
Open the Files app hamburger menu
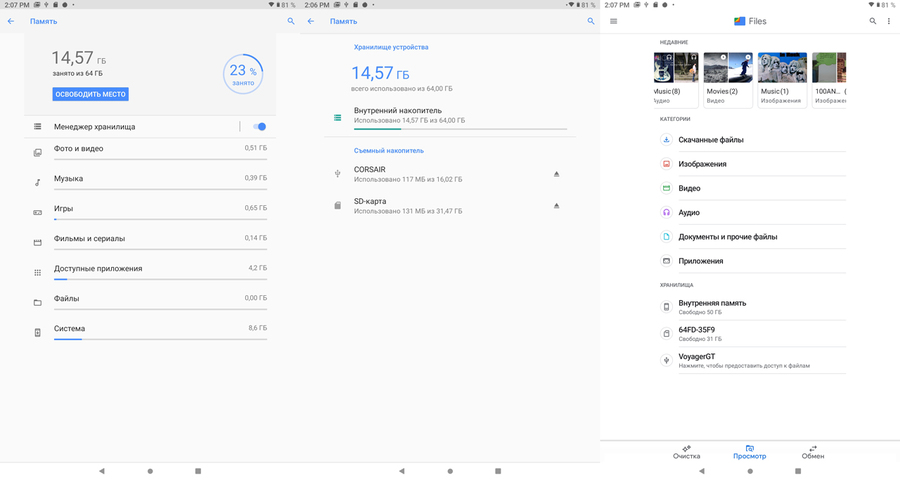(x=614, y=21)
